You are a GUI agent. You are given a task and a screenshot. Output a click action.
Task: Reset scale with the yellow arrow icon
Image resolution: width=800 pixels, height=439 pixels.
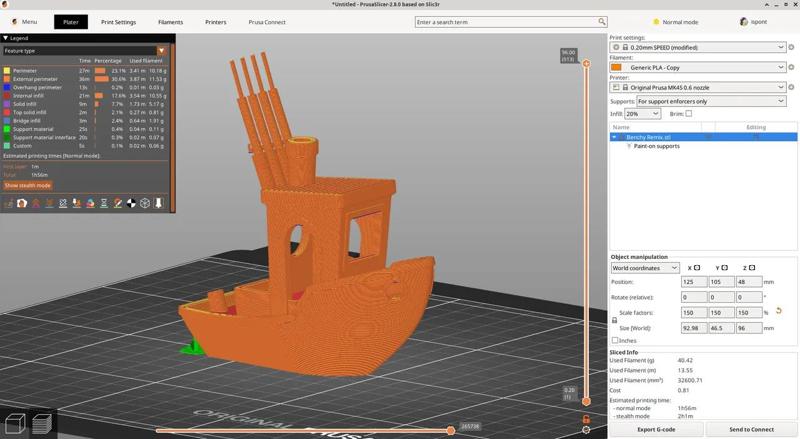click(779, 310)
